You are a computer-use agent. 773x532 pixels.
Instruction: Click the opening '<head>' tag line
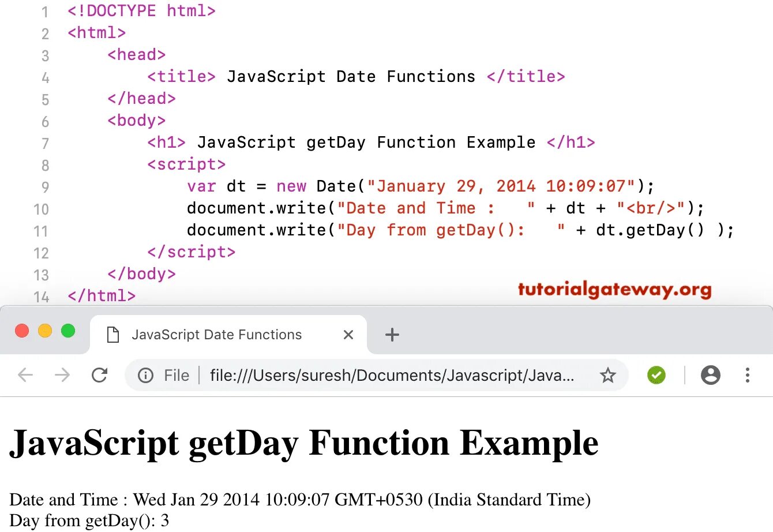(137, 55)
